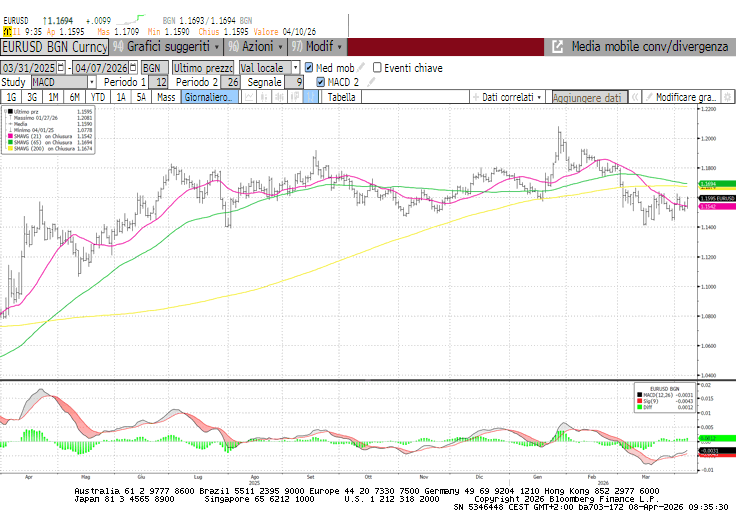This screenshot has height=530, width=736.
Task: Select the 5A time range tab
Action: pos(141,97)
